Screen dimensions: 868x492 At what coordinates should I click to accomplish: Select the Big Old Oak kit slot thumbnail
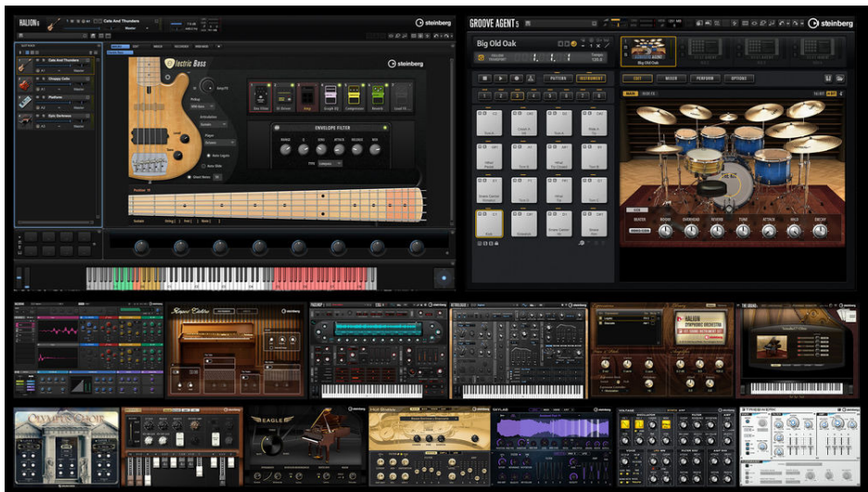point(648,51)
